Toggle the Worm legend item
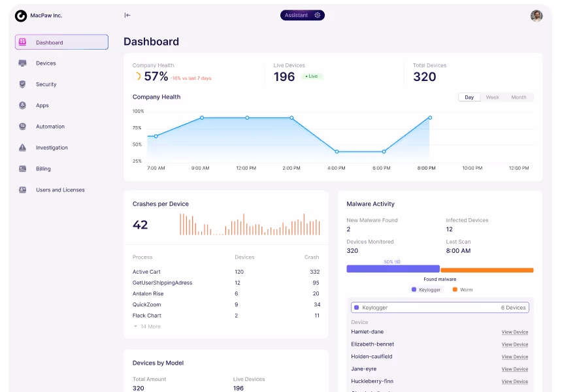Image resolution: width=562 pixels, height=392 pixels. pyautogui.click(x=463, y=289)
